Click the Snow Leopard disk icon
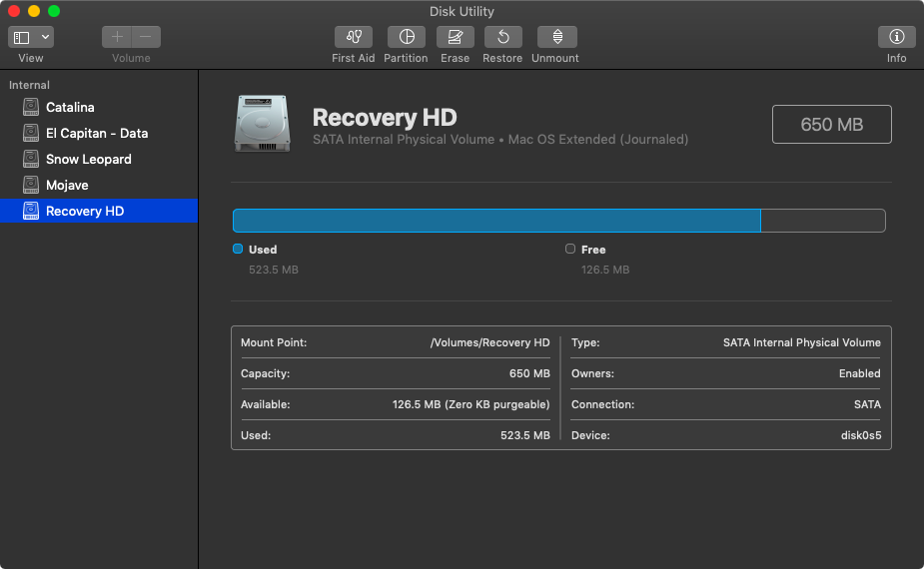Image resolution: width=924 pixels, height=569 pixels. tap(31, 159)
